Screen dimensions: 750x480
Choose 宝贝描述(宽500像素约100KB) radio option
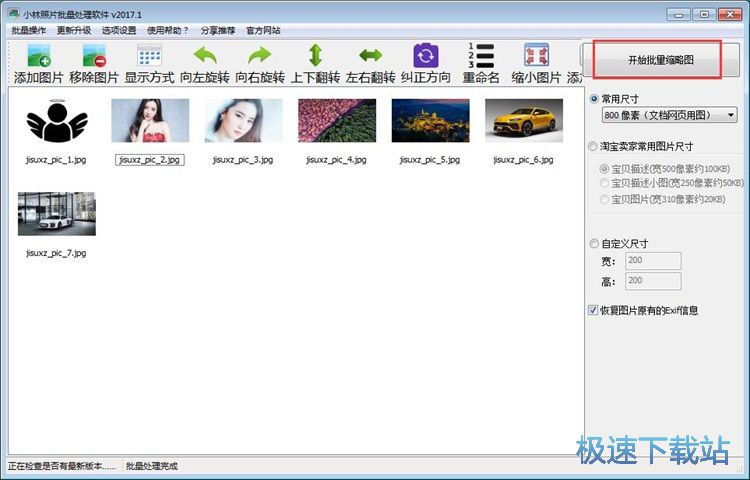coord(604,169)
